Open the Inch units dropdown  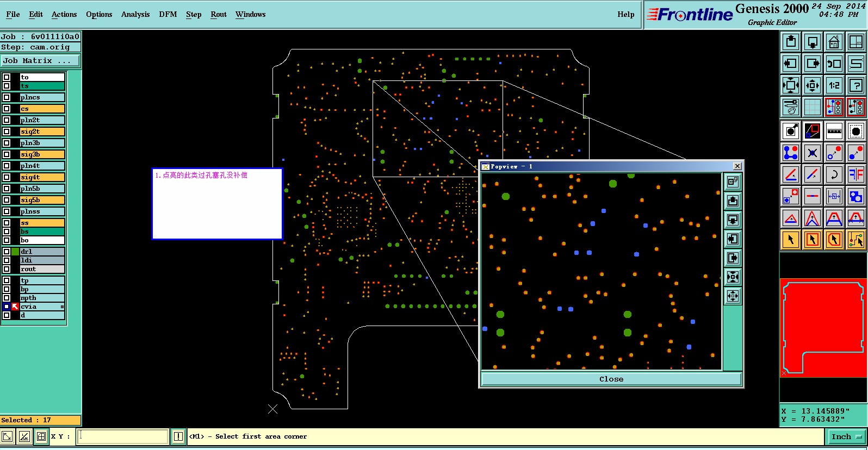tap(847, 436)
